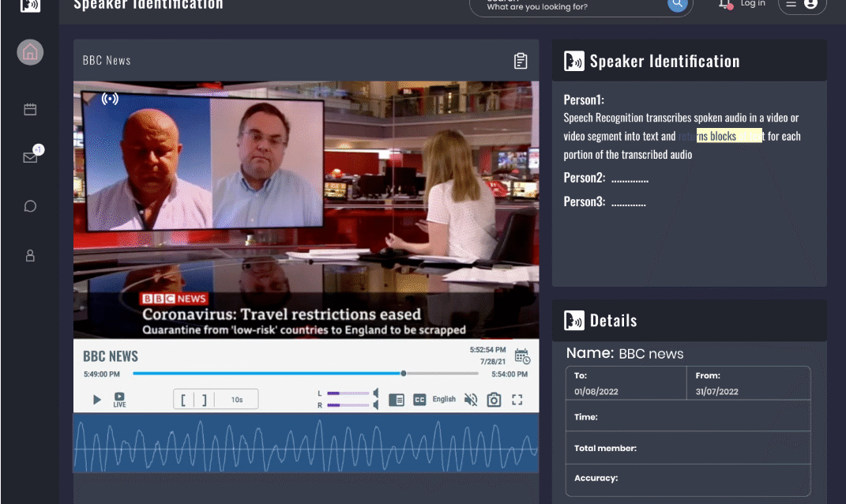This screenshot has height=504, width=846.
Task: Enter fullscreen video mode
Action: point(517,400)
